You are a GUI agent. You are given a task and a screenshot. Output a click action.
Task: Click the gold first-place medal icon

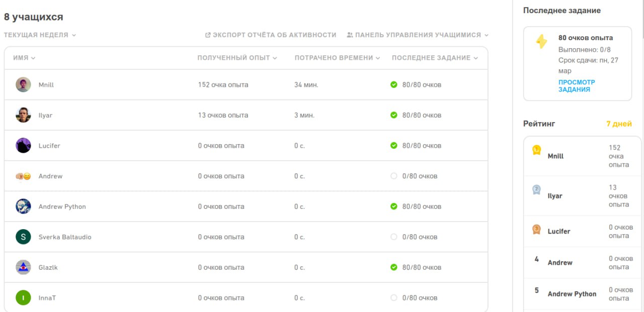(537, 150)
